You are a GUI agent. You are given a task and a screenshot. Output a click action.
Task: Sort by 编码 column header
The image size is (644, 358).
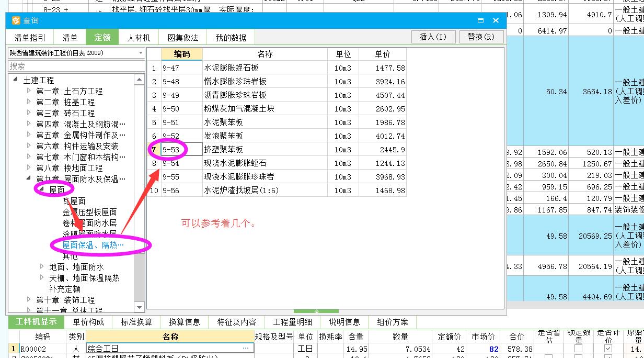tap(181, 54)
